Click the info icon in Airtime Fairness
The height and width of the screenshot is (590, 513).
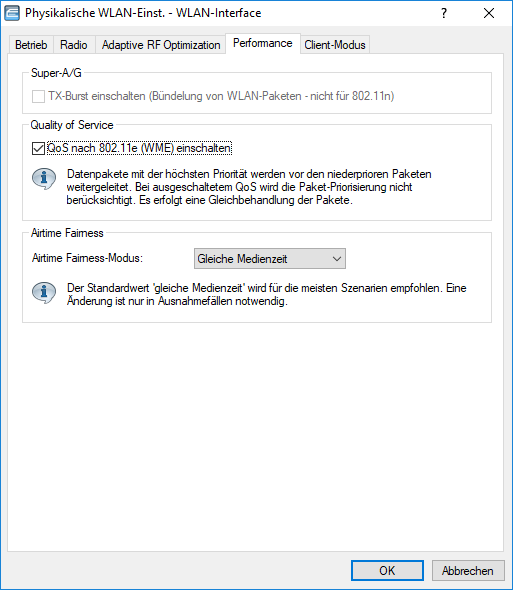pyautogui.click(x=44, y=293)
